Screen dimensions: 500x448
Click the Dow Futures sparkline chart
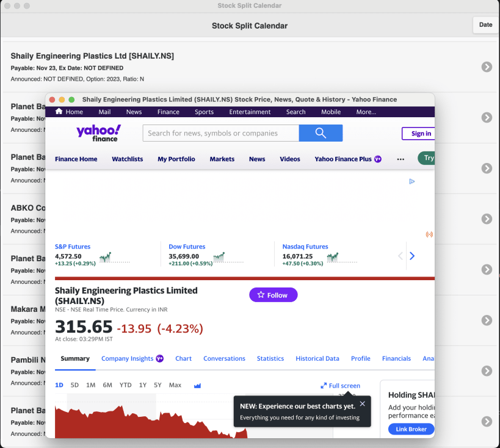click(228, 257)
